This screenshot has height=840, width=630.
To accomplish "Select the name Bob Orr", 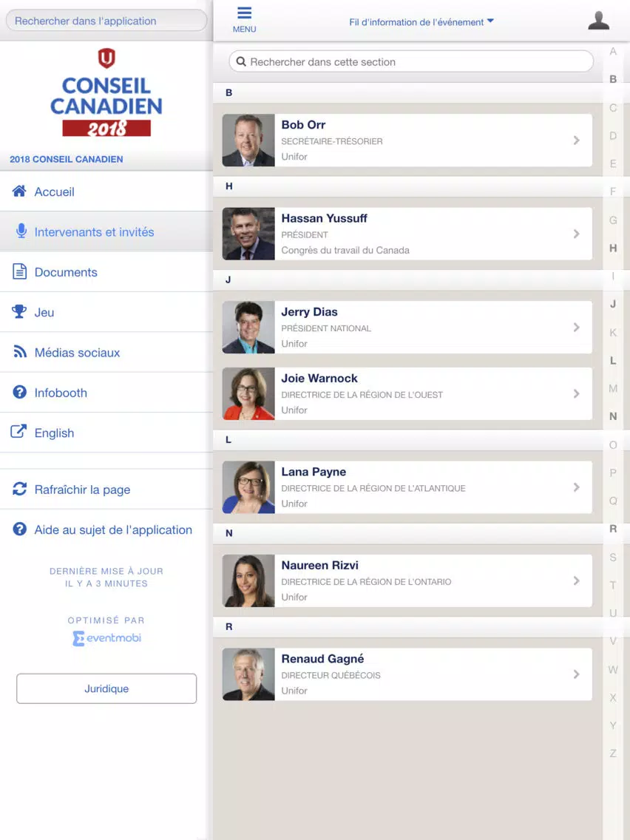I will (303, 125).
